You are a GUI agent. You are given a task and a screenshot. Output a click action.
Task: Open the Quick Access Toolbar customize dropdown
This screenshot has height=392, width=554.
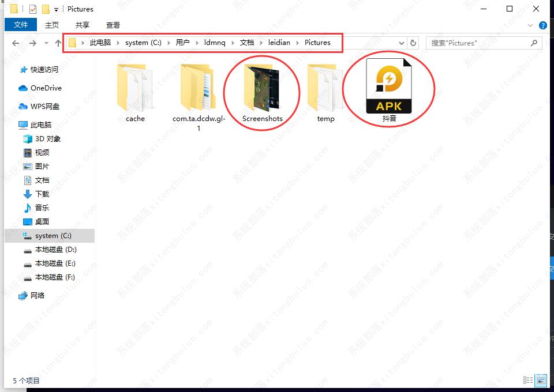coord(56,10)
